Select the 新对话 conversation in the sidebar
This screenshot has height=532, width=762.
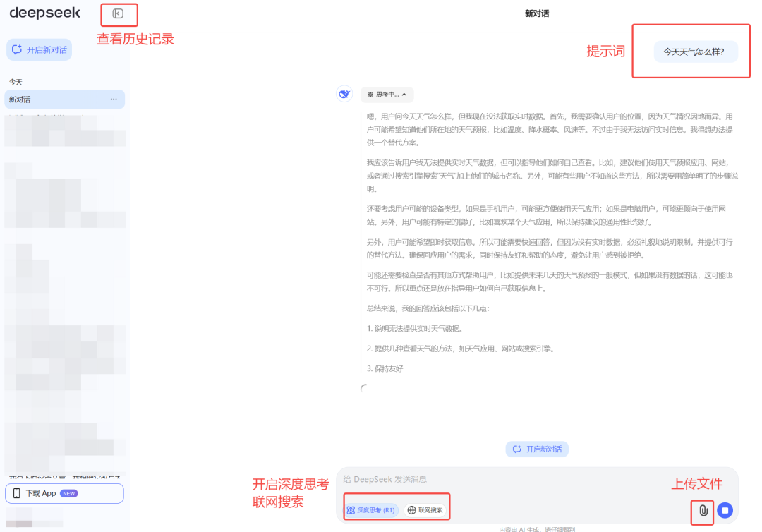(65, 99)
